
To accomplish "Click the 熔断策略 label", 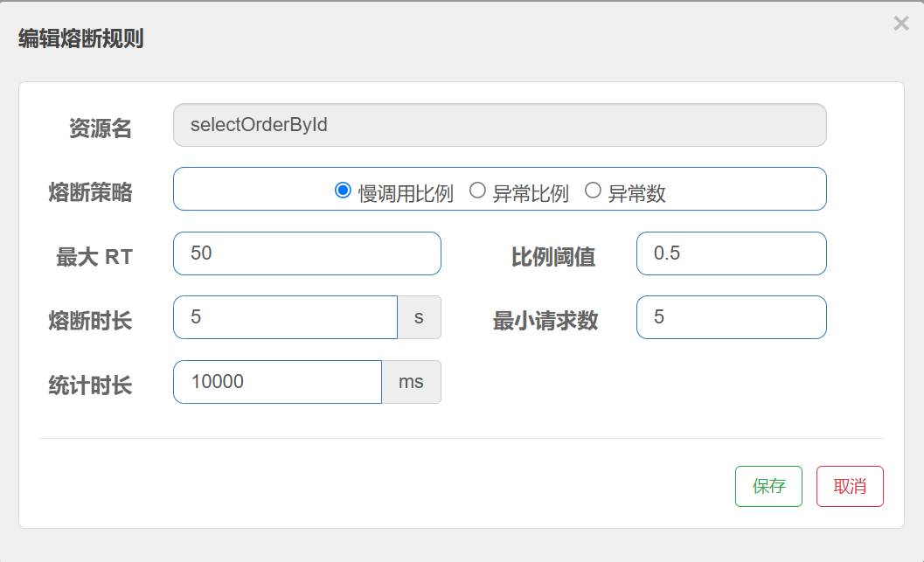I will point(90,192).
